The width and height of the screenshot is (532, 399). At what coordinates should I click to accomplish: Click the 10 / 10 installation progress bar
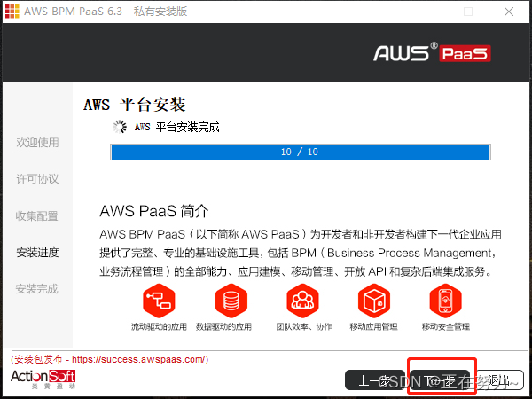pyautogui.click(x=301, y=152)
